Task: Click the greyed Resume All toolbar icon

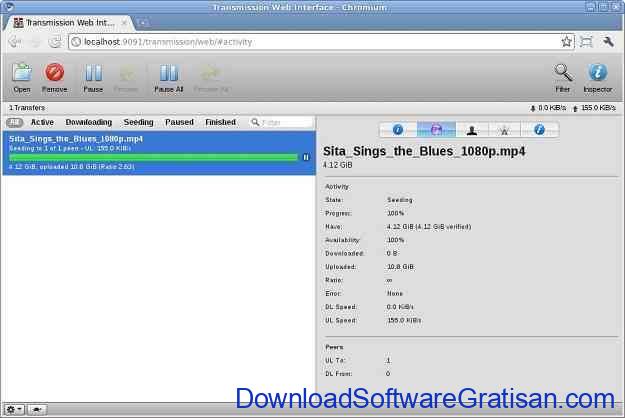Action: point(210,73)
